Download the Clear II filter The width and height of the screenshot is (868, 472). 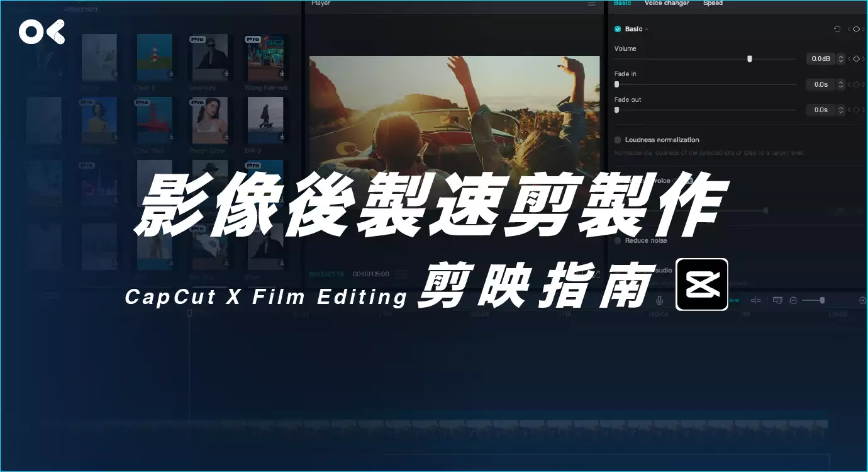[x=170, y=74]
